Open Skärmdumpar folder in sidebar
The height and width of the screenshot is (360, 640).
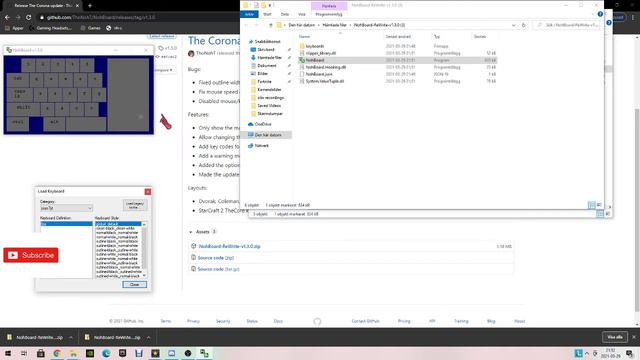click(270, 113)
